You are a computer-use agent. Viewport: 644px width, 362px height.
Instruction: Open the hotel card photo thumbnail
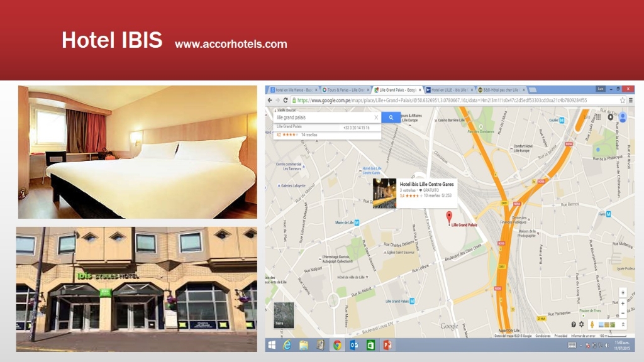(384, 193)
